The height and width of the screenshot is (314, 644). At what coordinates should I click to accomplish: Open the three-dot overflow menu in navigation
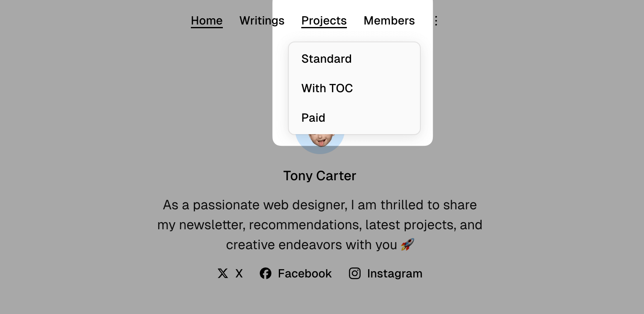436,20
